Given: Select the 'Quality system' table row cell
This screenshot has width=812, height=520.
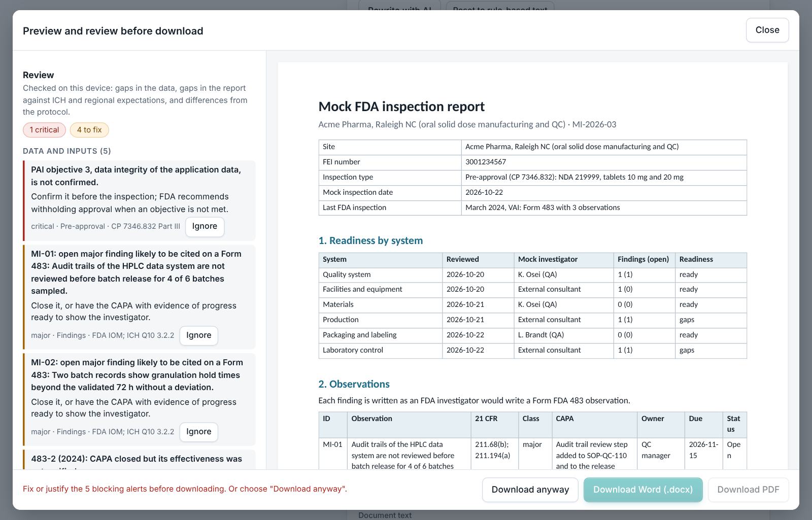Looking at the screenshot, I should [381, 274].
